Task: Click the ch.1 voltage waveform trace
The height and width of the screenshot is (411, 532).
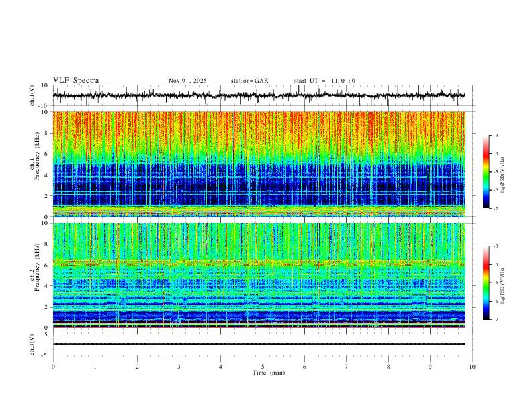Action: [259, 95]
